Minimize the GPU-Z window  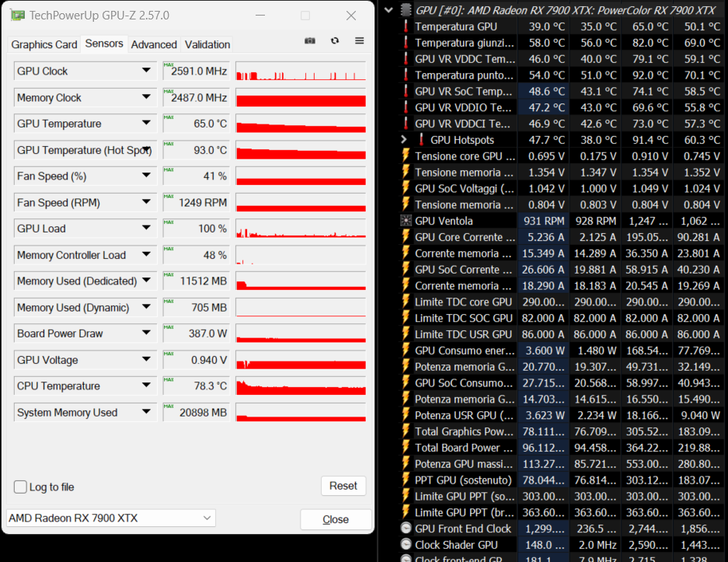tap(260, 16)
